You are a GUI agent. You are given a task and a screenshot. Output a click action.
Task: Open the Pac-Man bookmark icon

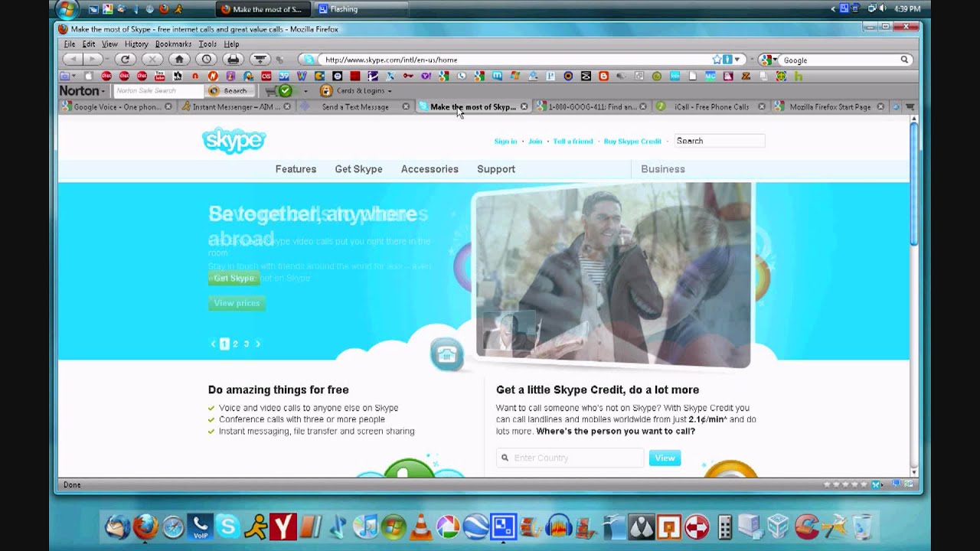pyautogui.click(x=319, y=76)
